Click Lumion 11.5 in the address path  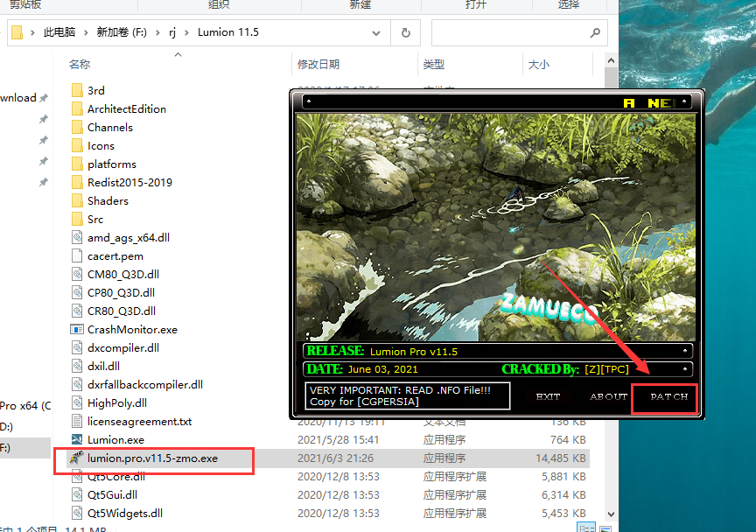[x=228, y=32]
